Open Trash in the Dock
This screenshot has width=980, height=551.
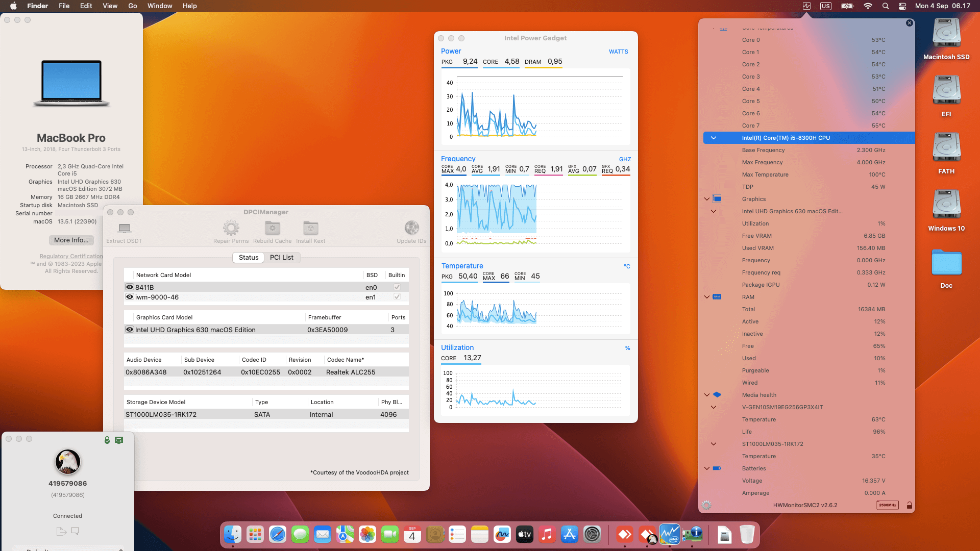(x=747, y=534)
